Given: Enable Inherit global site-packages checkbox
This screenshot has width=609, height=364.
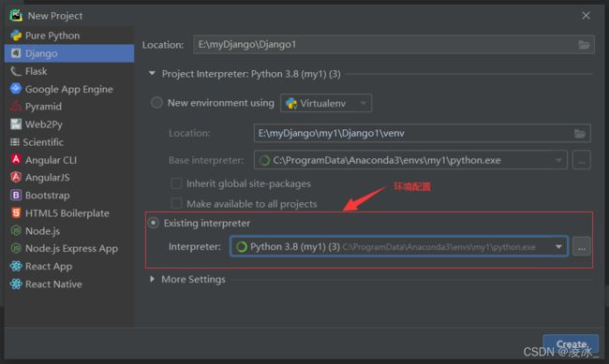Looking at the screenshot, I should [x=176, y=183].
